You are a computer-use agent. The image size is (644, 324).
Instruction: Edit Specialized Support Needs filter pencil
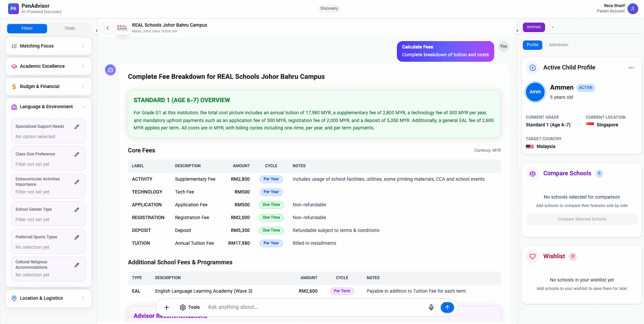pos(77,127)
